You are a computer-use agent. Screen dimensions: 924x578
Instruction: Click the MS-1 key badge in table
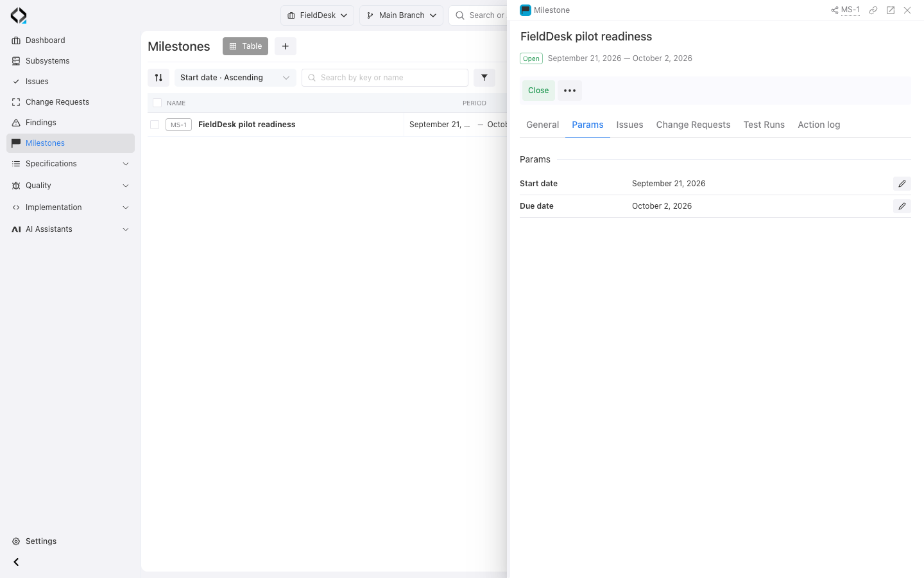point(178,125)
